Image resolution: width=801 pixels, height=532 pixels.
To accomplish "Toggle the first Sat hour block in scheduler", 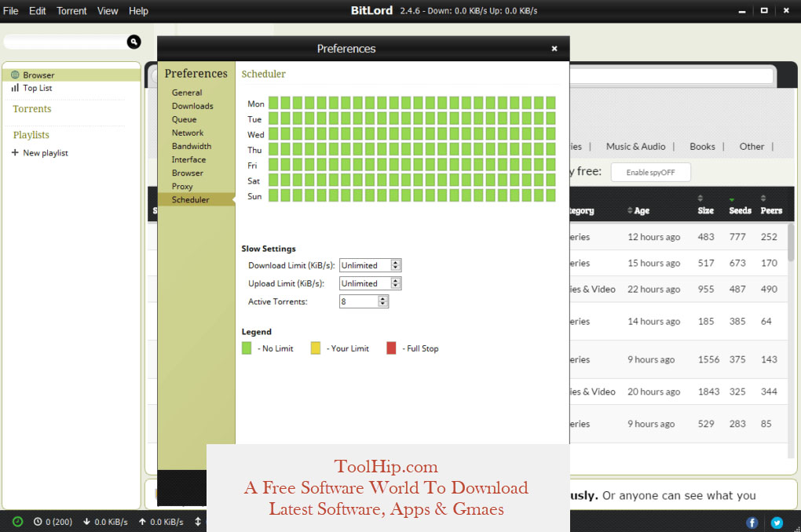I will [x=273, y=180].
